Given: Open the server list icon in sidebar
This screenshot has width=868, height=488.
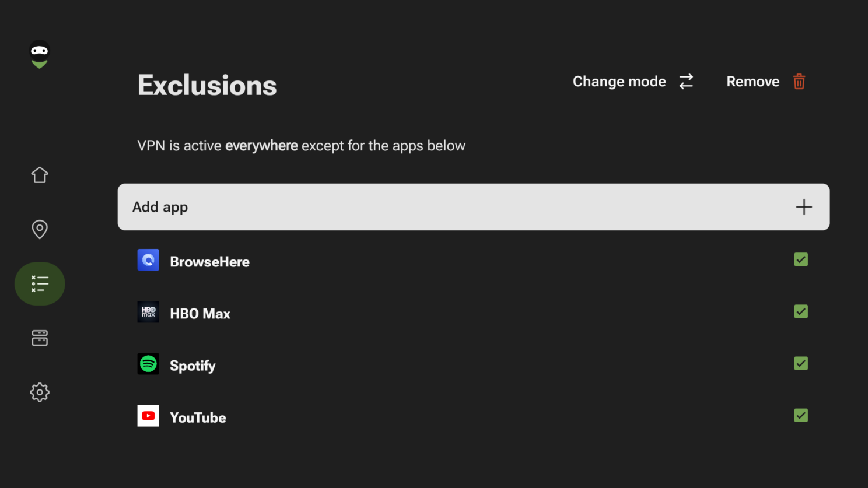Looking at the screenshot, I should 40,338.
